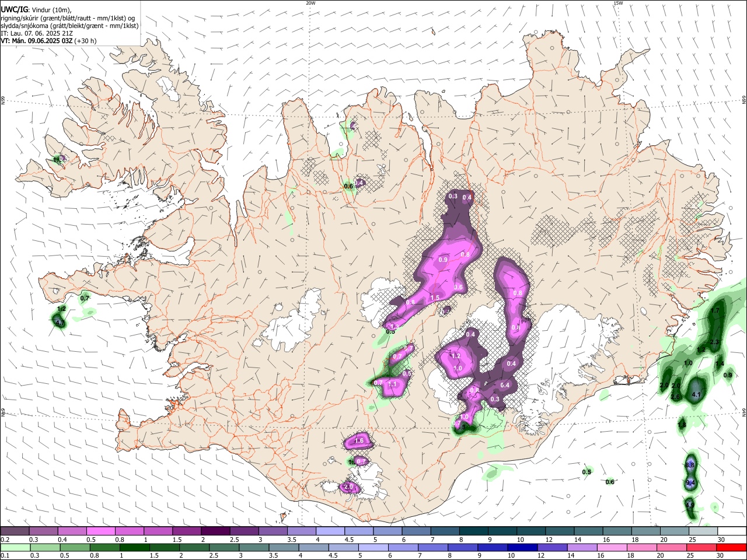Click the 2.3 precipitation value off east coast
The image size is (747, 560).
point(715,342)
